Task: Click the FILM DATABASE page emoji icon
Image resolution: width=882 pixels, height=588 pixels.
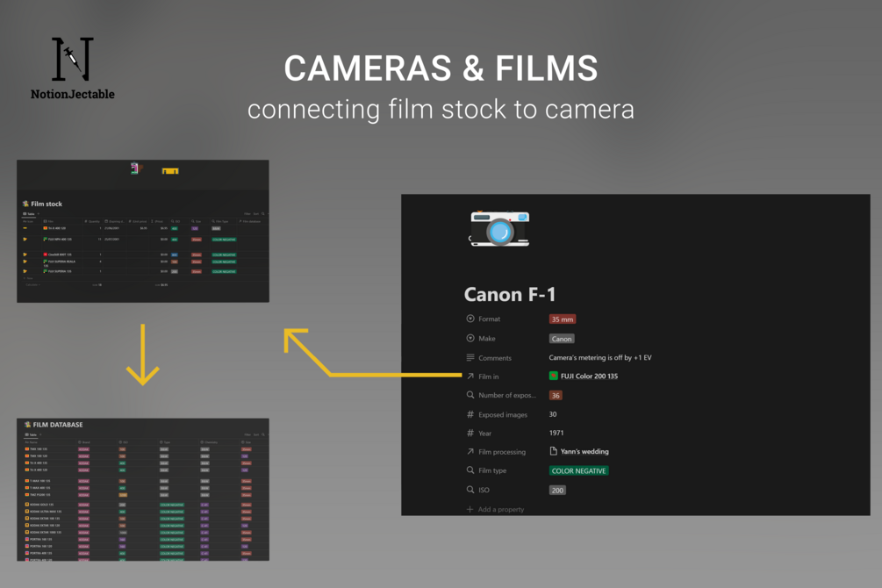Action: (27, 424)
